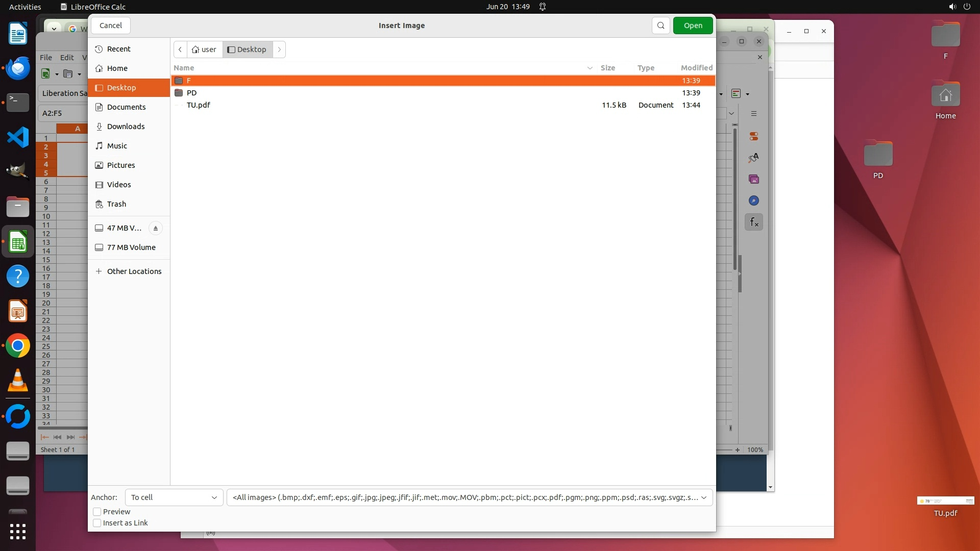Open the Anchor 'To cell' dropdown
The width and height of the screenshot is (980, 551).
(x=174, y=497)
